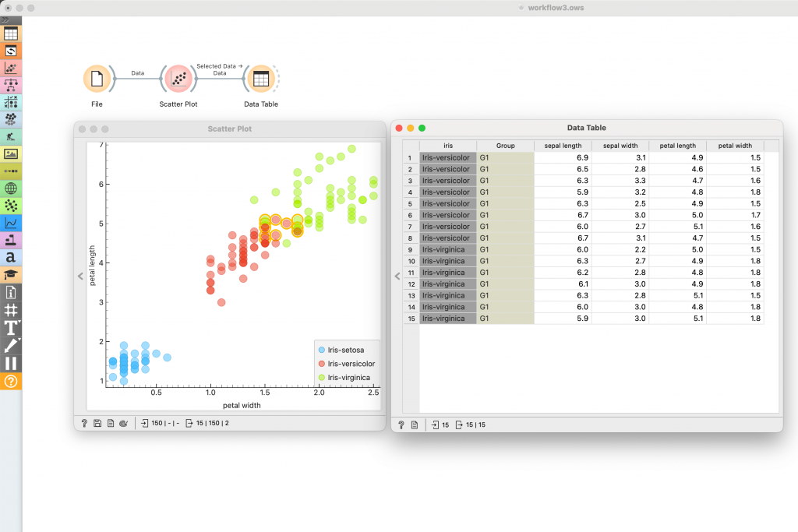Click the chevron beside the Data Table window

pyautogui.click(x=397, y=276)
